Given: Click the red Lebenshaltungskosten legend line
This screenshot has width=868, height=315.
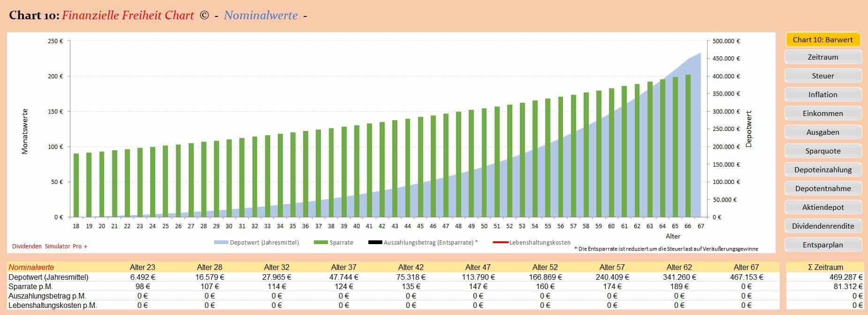Looking at the screenshot, I should [501, 243].
